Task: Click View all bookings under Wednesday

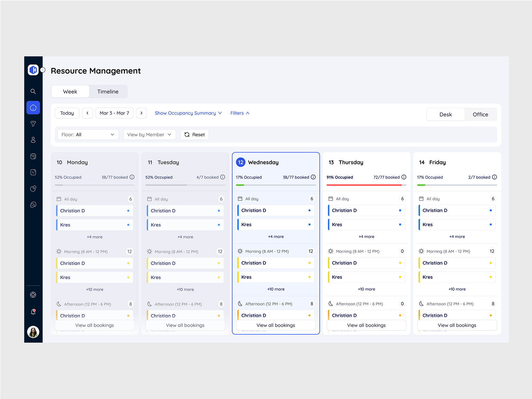Action: point(276,325)
